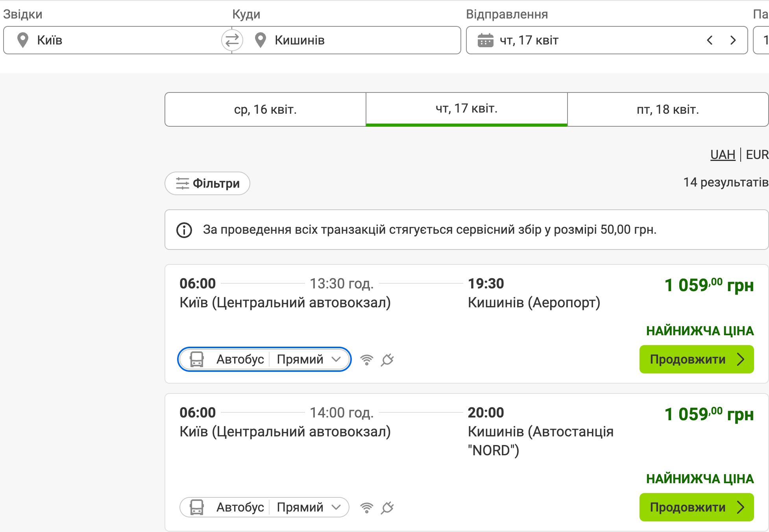Click Продовжити for 20:00 NORD trip
The image size is (769, 532).
pos(697,507)
